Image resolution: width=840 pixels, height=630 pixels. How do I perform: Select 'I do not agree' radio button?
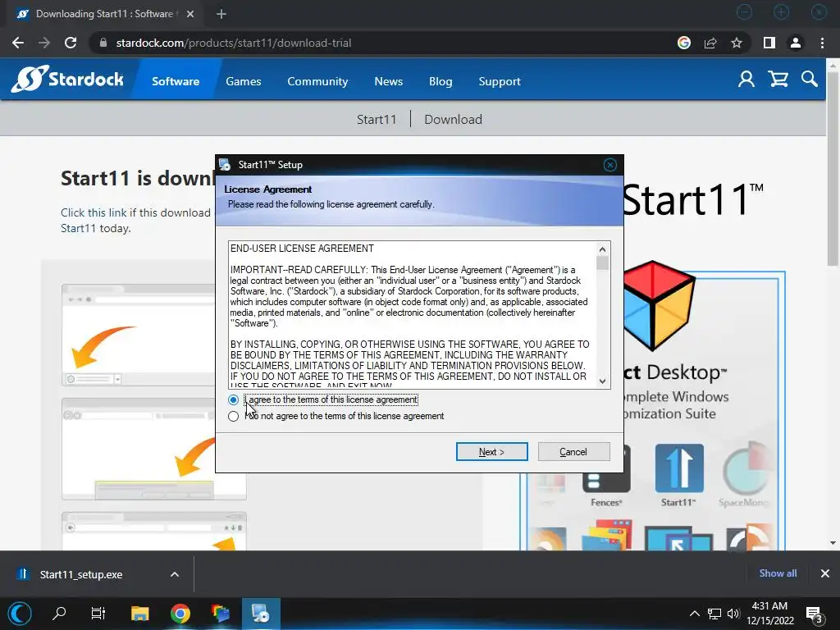[233, 416]
